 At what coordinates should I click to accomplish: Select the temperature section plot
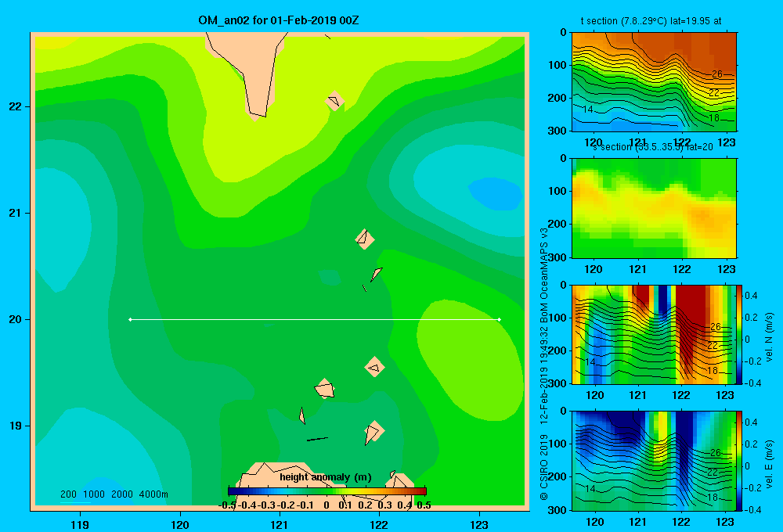pyautogui.click(x=654, y=82)
